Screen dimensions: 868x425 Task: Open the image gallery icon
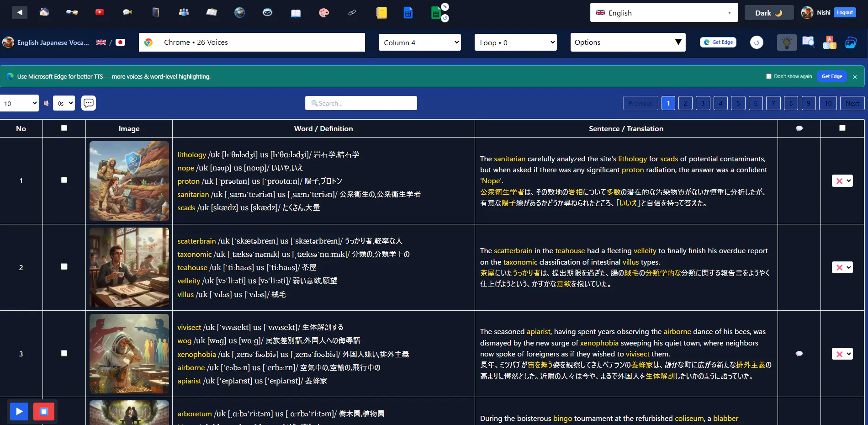pos(851,42)
